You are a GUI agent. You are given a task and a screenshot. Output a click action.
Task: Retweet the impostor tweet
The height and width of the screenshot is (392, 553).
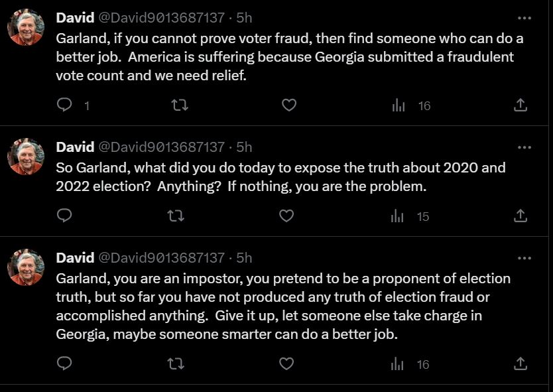(176, 363)
